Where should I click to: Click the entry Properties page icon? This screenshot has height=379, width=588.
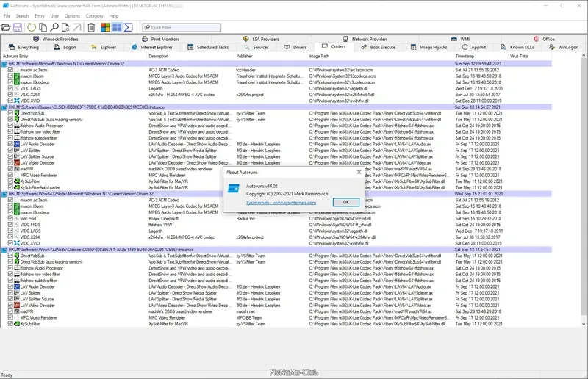tap(65, 27)
